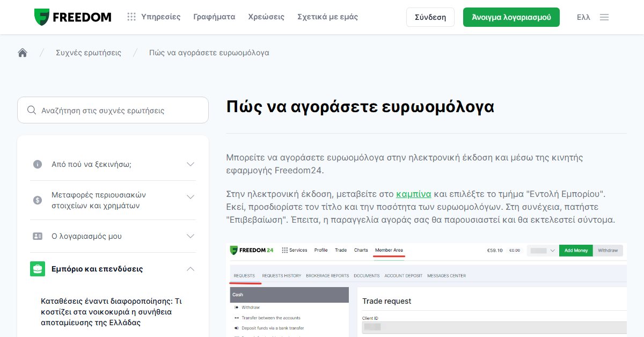Click the page title Πώς να αγοράσετε ευρωομόλογα

point(360,106)
